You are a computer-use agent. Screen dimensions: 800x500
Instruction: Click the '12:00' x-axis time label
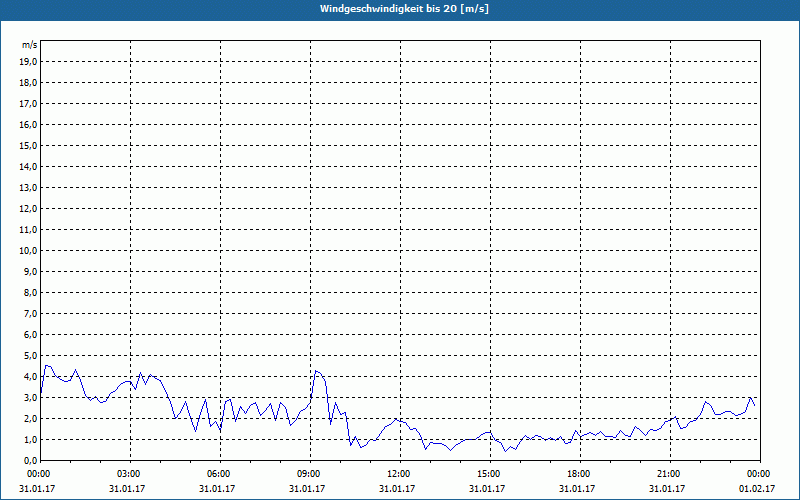[400, 474]
